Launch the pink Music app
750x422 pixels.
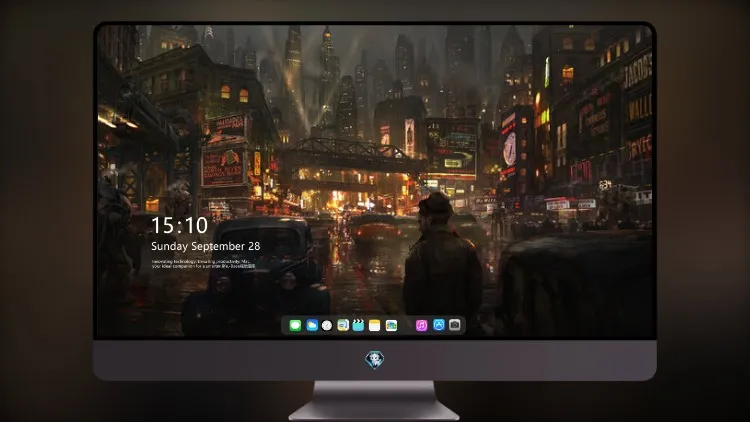coord(421,325)
